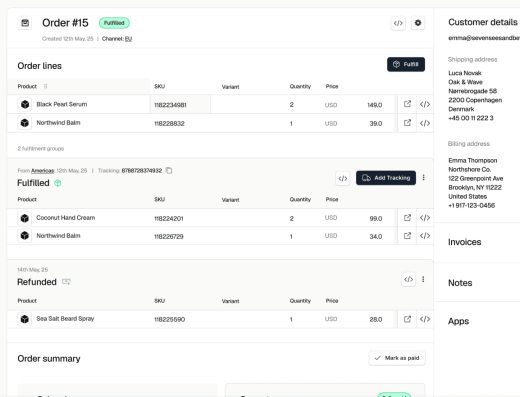
Task: Open the Fulfilled group more options menu
Action: 423,178
